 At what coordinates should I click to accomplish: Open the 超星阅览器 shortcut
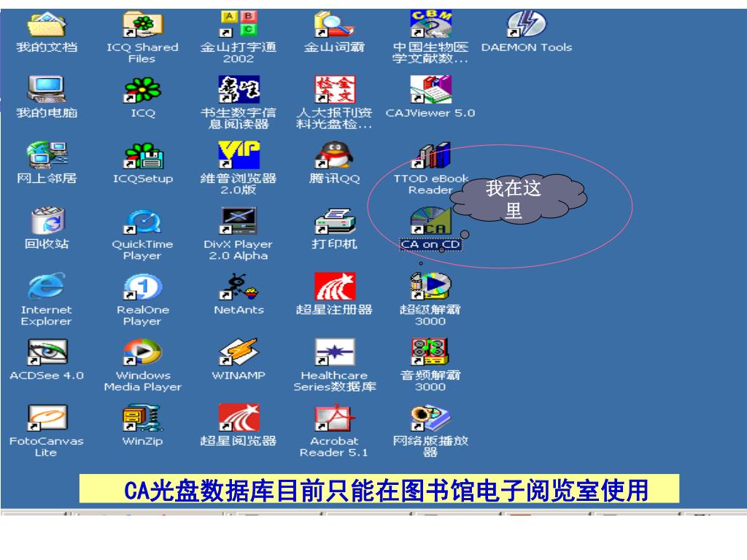click(x=239, y=418)
